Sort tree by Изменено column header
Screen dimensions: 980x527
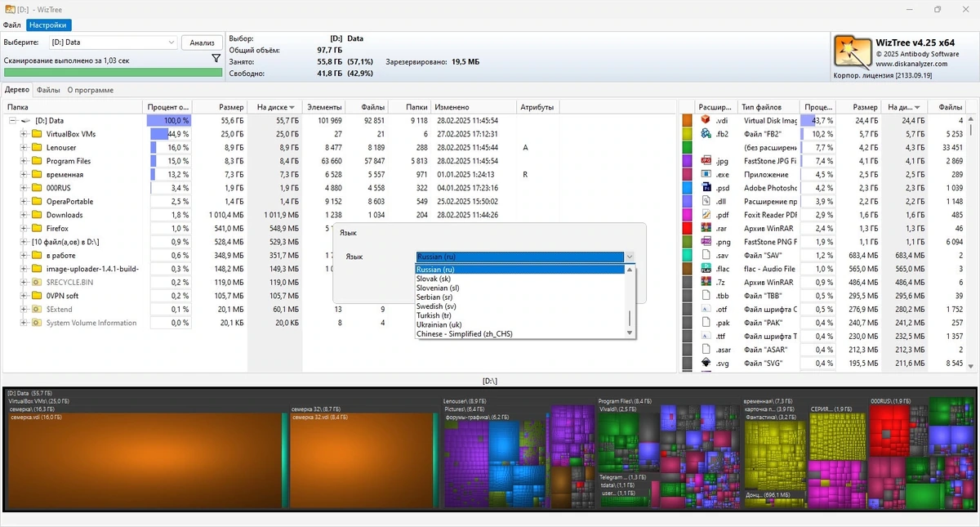click(x=474, y=107)
